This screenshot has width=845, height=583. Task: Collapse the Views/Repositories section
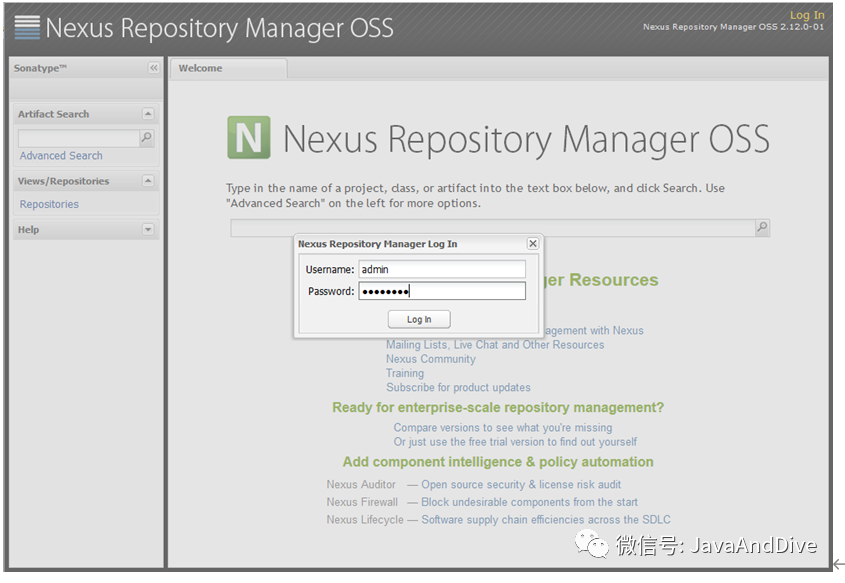coord(148,181)
